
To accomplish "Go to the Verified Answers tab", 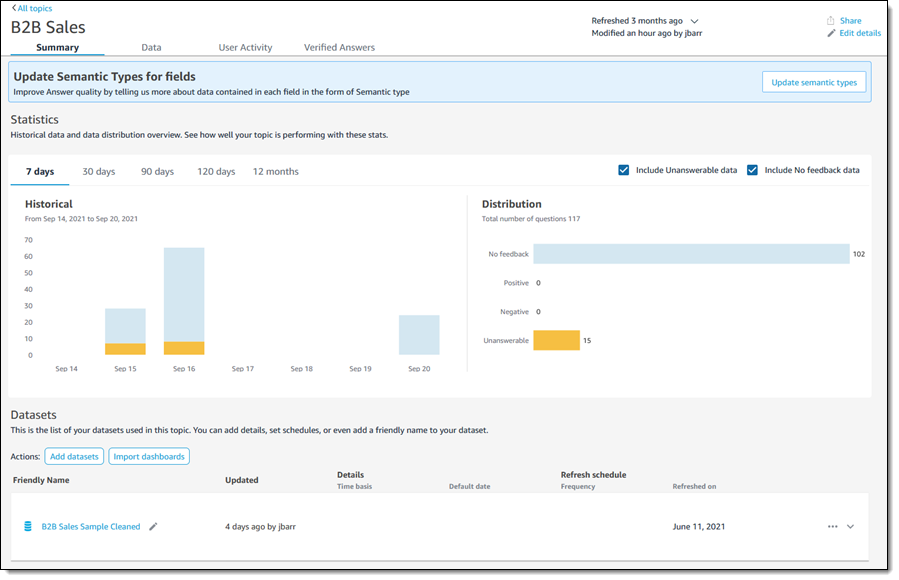I will point(339,47).
